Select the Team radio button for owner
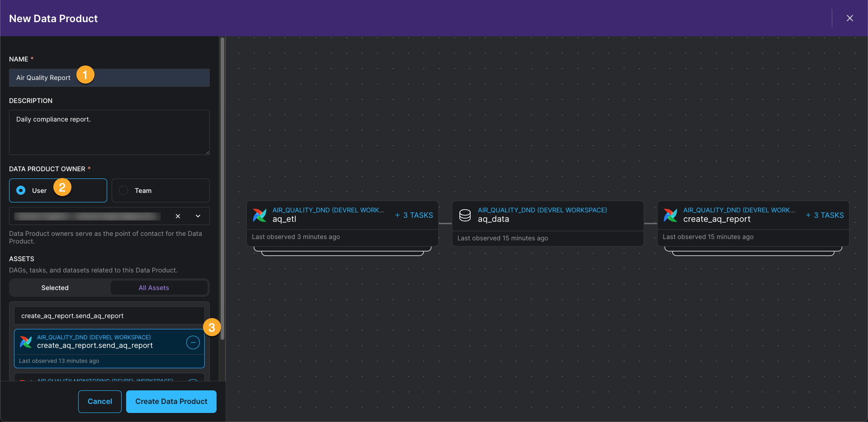This screenshot has width=868, height=422. coord(123,190)
